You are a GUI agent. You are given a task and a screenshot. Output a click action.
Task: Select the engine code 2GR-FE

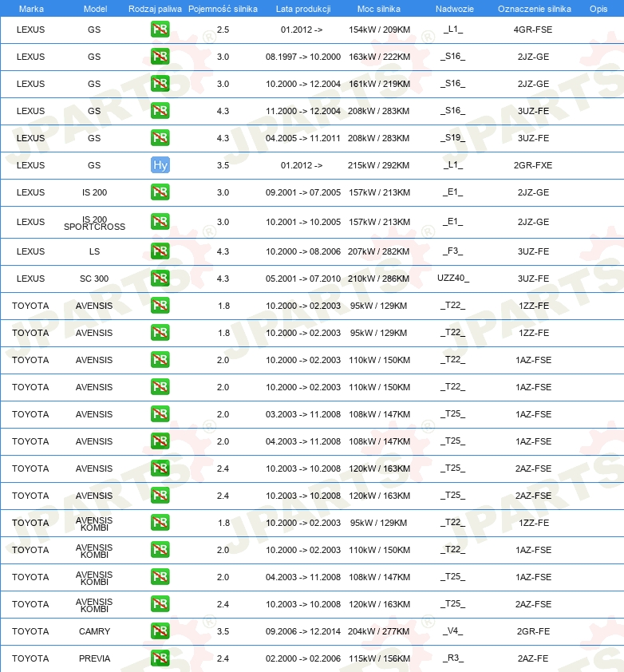tap(533, 631)
